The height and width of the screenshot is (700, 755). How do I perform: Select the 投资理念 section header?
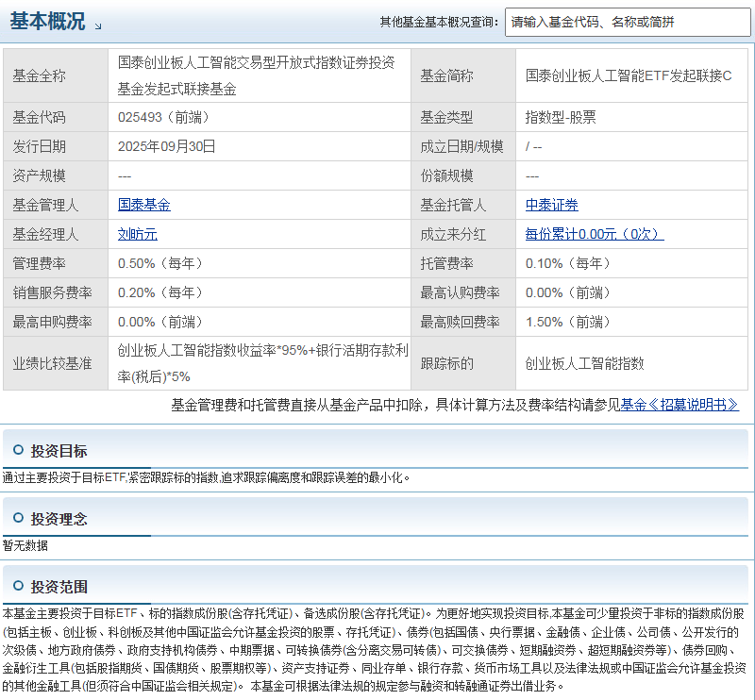coord(59,519)
